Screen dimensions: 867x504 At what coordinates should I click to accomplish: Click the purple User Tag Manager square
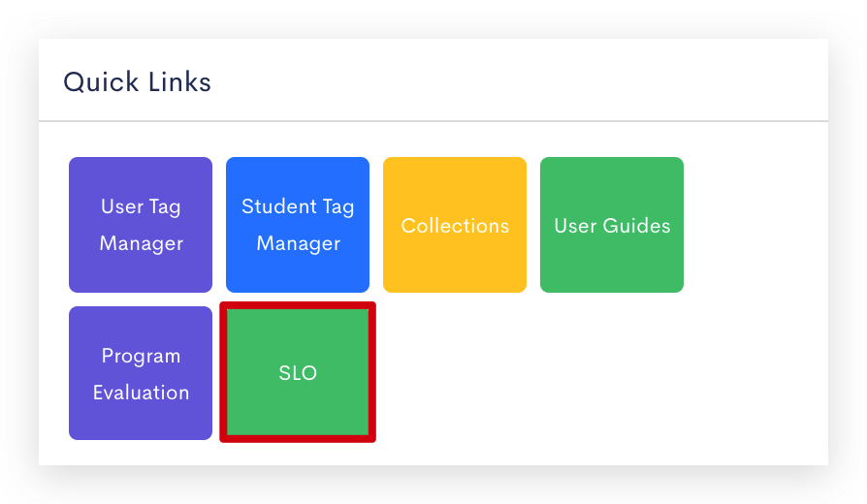pyautogui.click(x=141, y=225)
